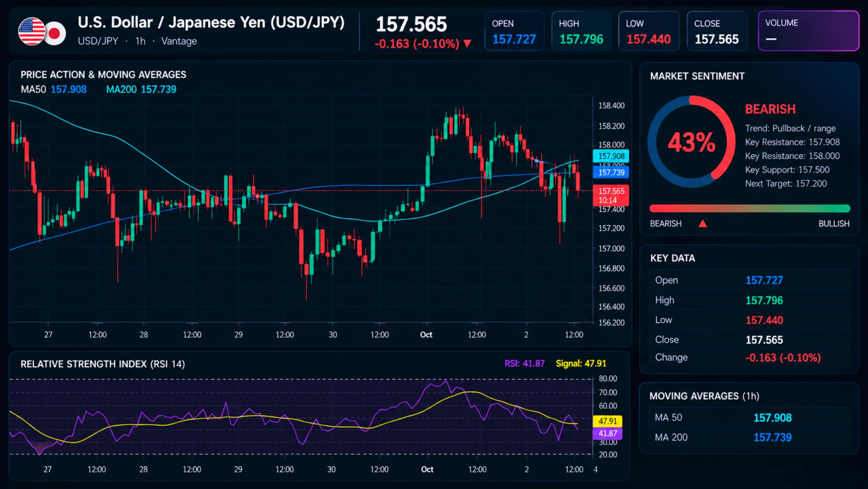Click the Signal: 47.91 readout
The height and width of the screenshot is (489, 868).
(581, 363)
